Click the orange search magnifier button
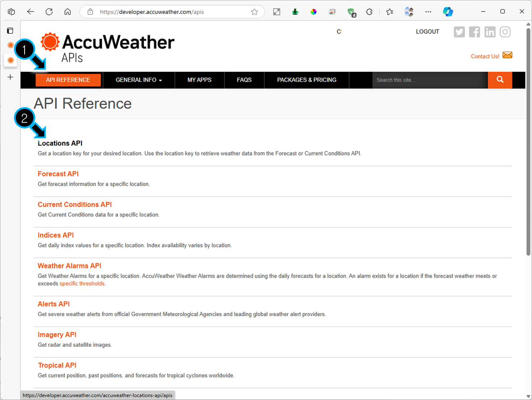 pos(500,80)
